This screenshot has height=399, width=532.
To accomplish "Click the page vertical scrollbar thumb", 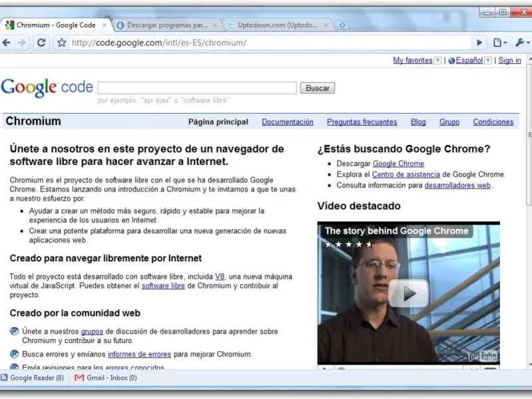I will [x=529, y=134].
